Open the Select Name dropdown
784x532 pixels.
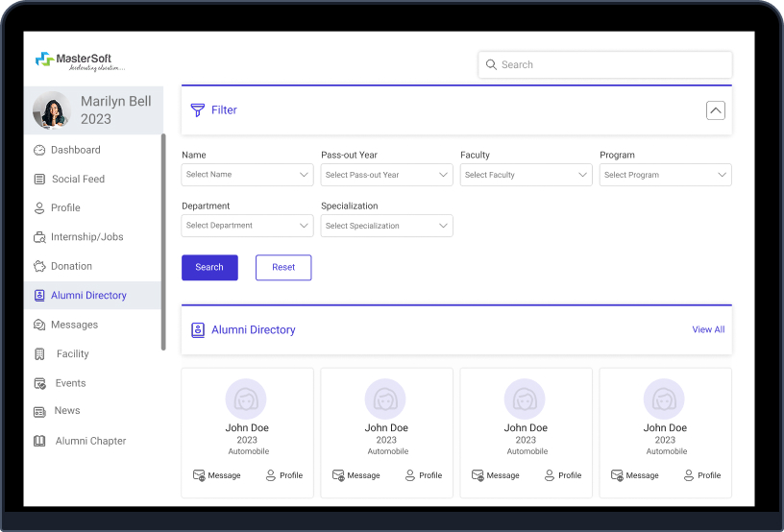(247, 175)
